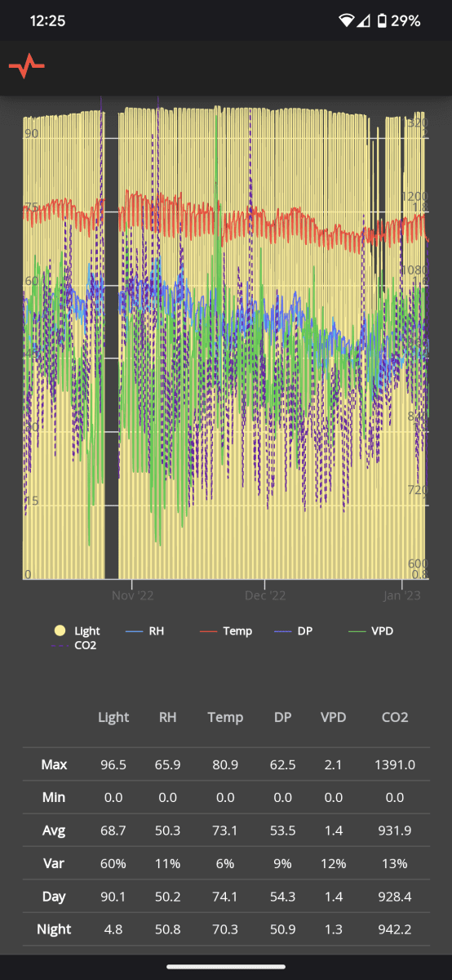
Task: Click the 90 left y-axis label
Action: click(32, 133)
